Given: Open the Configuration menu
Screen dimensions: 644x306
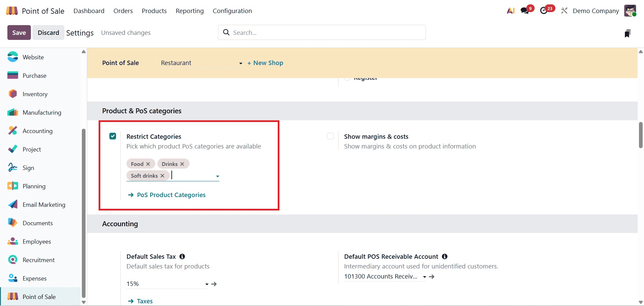Looking at the screenshot, I should pos(232,11).
